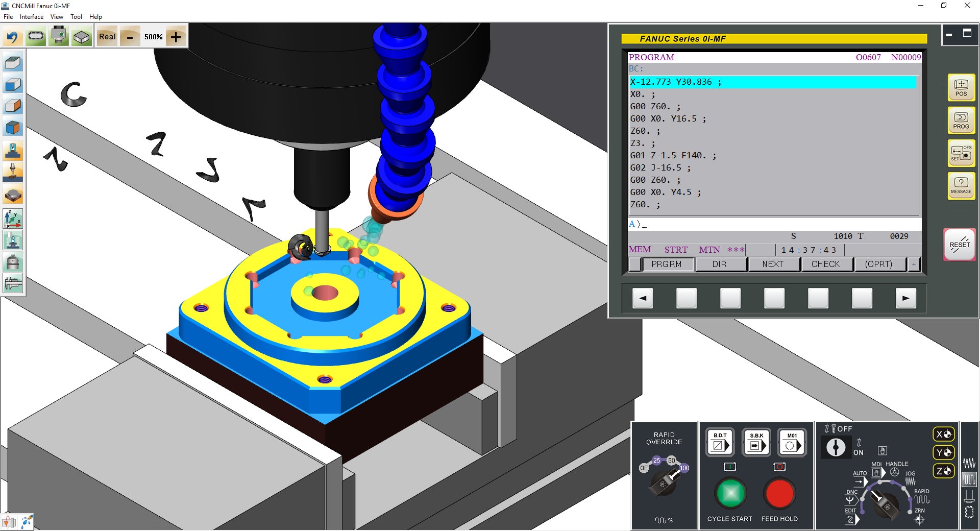Click the grey workpiece block toolbar icon
The image size is (980, 531).
tap(82, 37)
